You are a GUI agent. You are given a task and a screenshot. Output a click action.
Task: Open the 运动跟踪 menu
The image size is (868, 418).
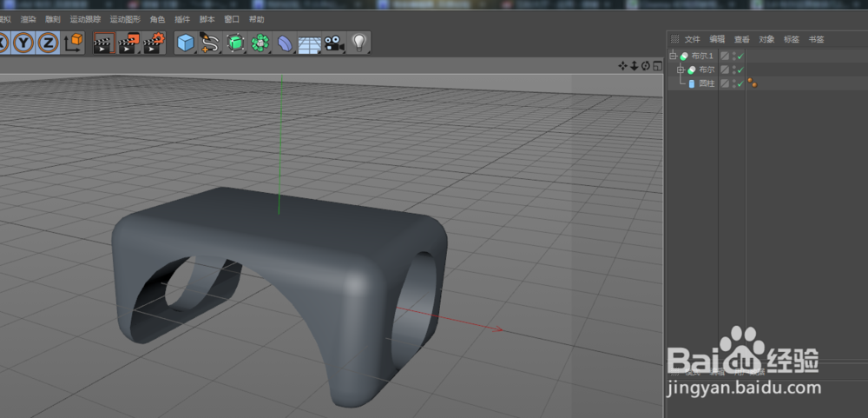tap(85, 19)
